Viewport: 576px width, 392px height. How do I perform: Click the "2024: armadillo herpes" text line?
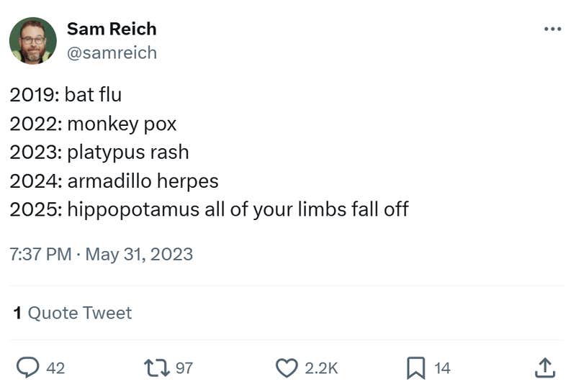point(114,181)
